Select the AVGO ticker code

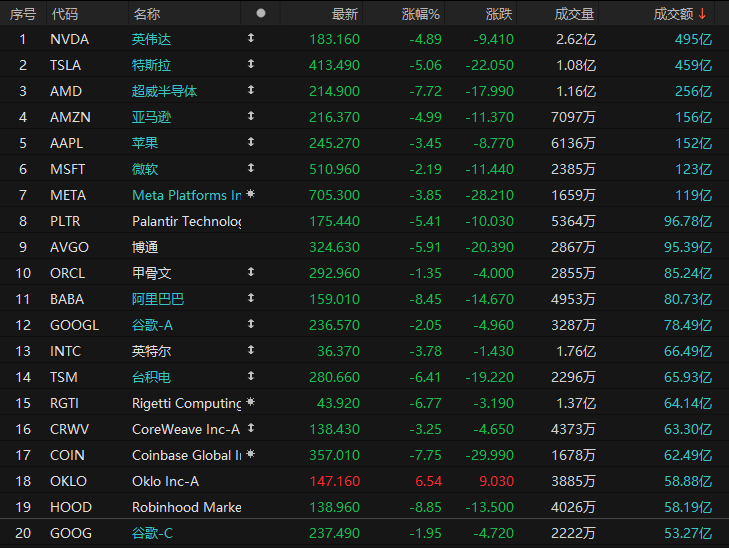pos(69,247)
